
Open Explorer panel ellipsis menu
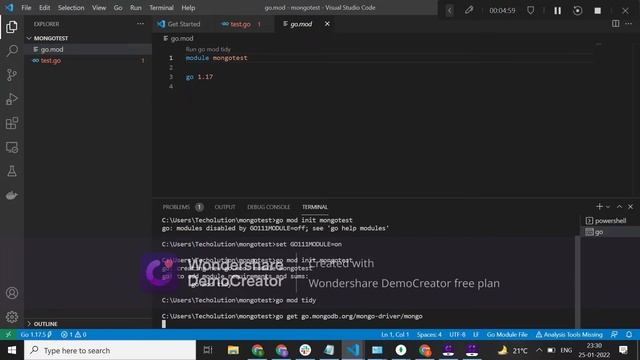tap(140, 24)
